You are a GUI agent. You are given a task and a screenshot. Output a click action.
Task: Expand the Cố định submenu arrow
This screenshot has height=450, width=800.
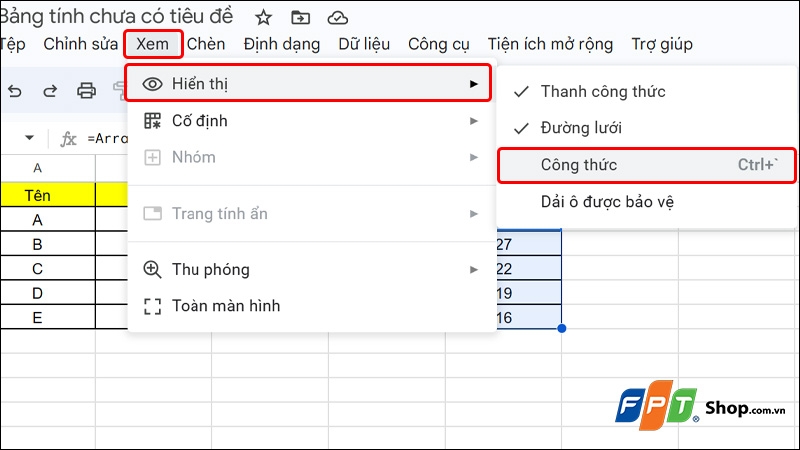coord(474,121)
